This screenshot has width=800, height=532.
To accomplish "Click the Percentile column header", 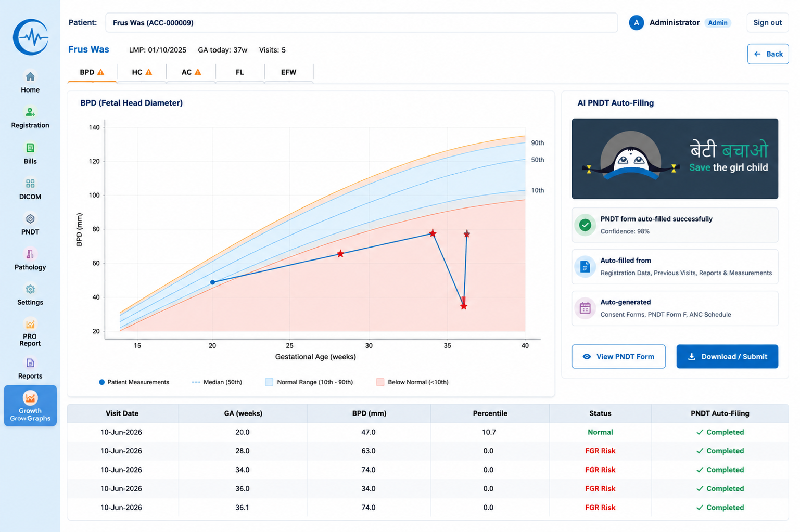I will [490, 413].
